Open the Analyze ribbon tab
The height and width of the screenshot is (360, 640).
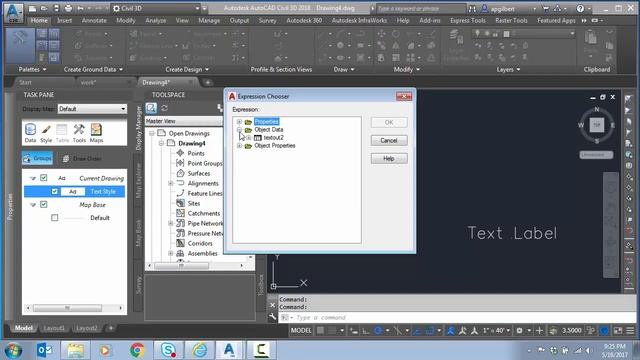[156, 20]
